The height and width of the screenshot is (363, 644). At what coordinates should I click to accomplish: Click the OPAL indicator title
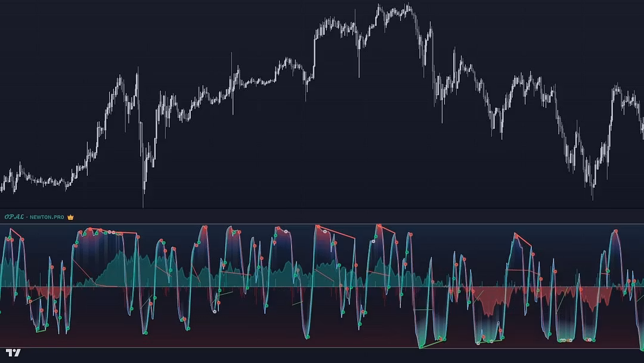14,217
